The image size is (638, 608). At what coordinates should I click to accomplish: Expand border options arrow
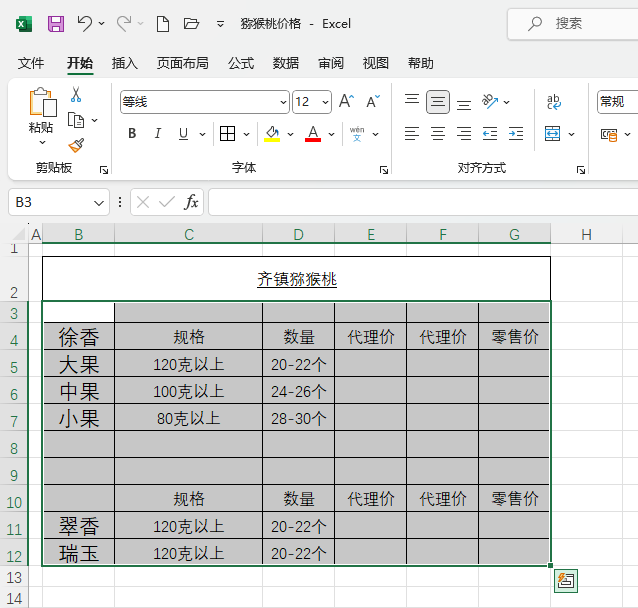[247, 134]
